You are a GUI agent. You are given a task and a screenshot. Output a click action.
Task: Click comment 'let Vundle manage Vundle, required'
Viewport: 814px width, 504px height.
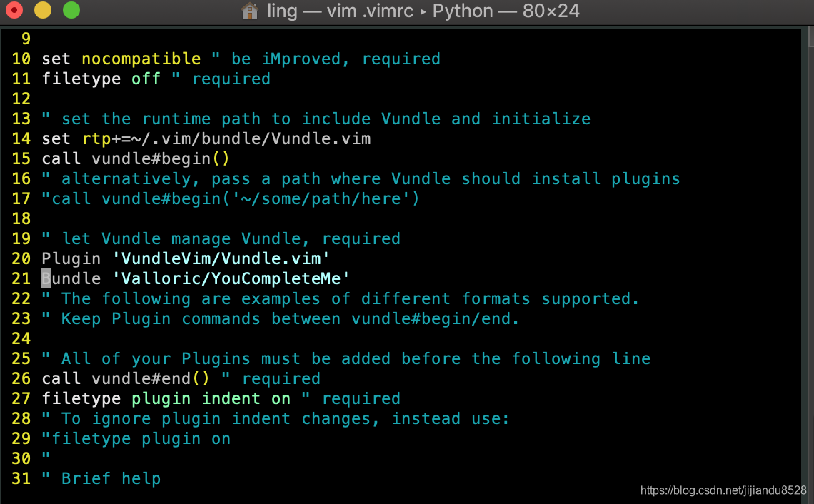click(221, 238)
